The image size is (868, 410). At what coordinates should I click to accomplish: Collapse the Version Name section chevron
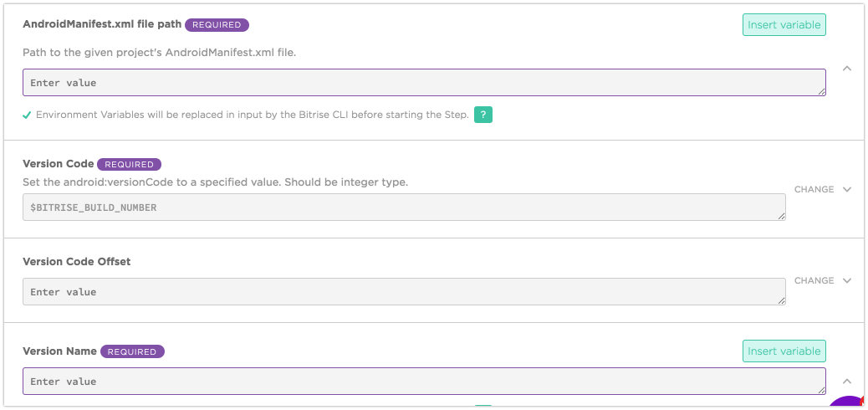pos(847,381)
